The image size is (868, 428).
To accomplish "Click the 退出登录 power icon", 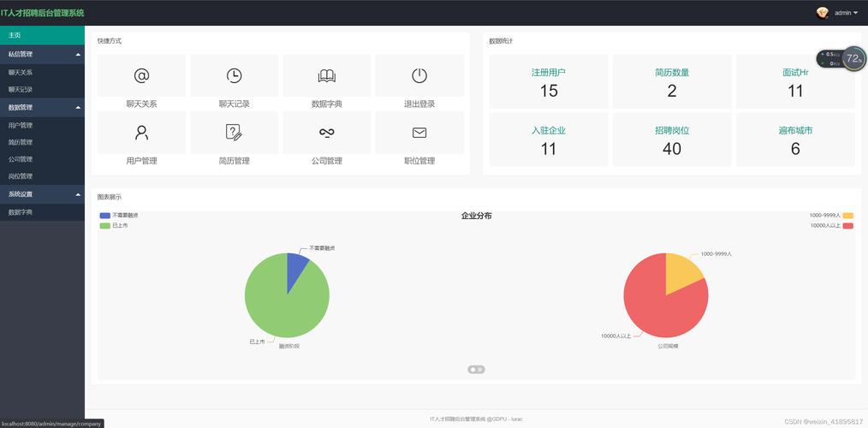I will tap(419, 76).
